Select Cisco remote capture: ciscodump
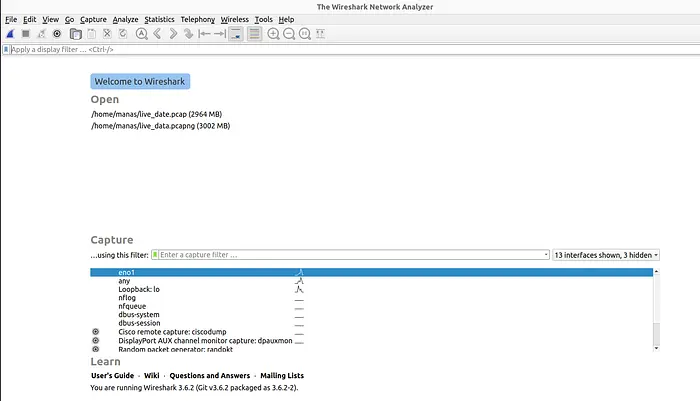This screenshot has height=401, width=700. pos(371,332)
